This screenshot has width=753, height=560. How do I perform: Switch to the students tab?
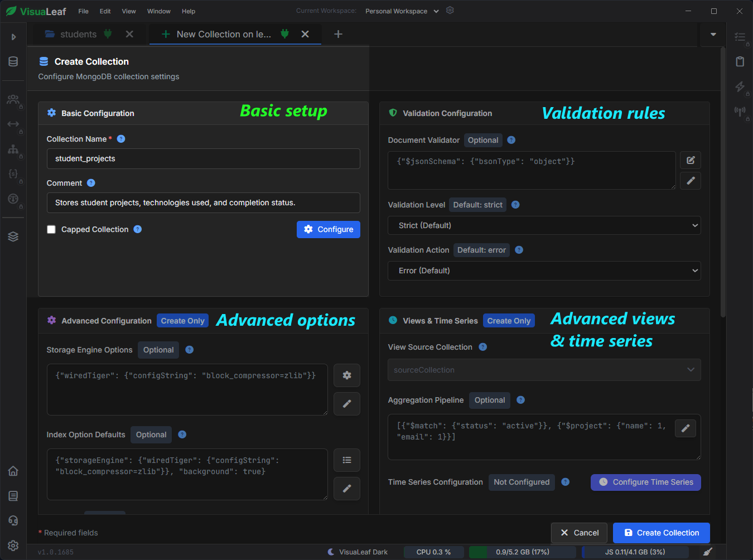pyautogui.click(x=78, y=34)
